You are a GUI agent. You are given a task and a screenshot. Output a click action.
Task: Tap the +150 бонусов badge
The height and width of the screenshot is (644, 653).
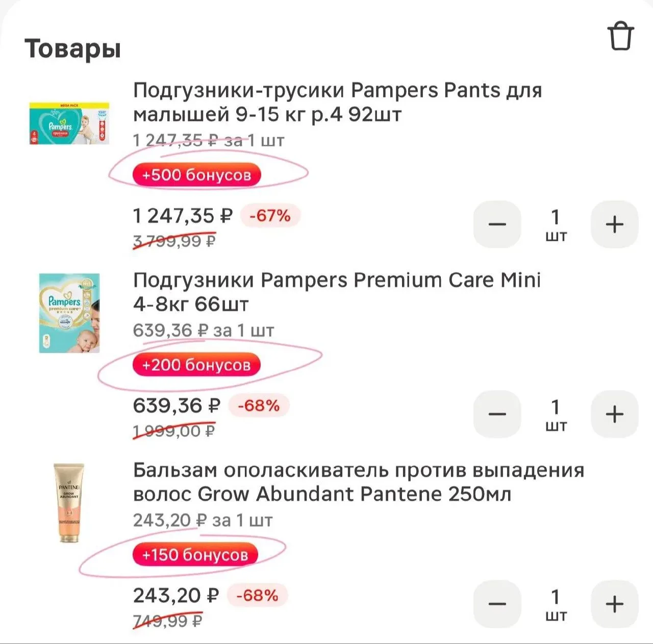(x=195, y=555)
